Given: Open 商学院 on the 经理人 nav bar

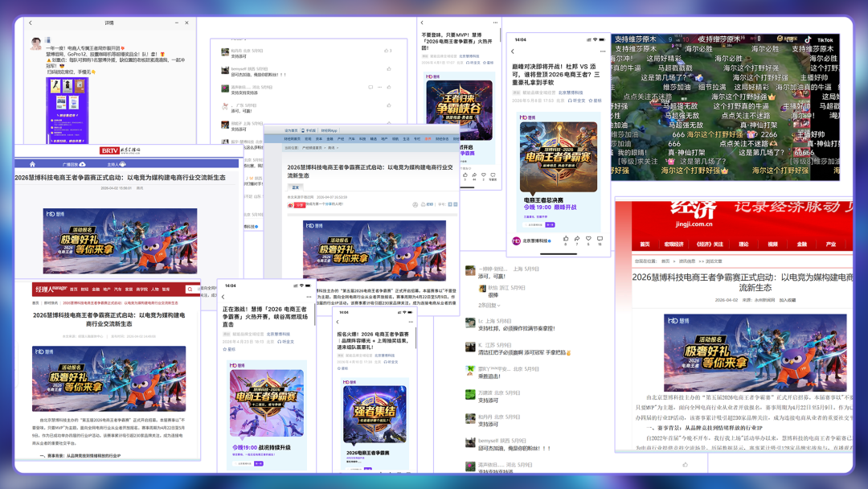Looking at the screenshot, I should 141,289.
